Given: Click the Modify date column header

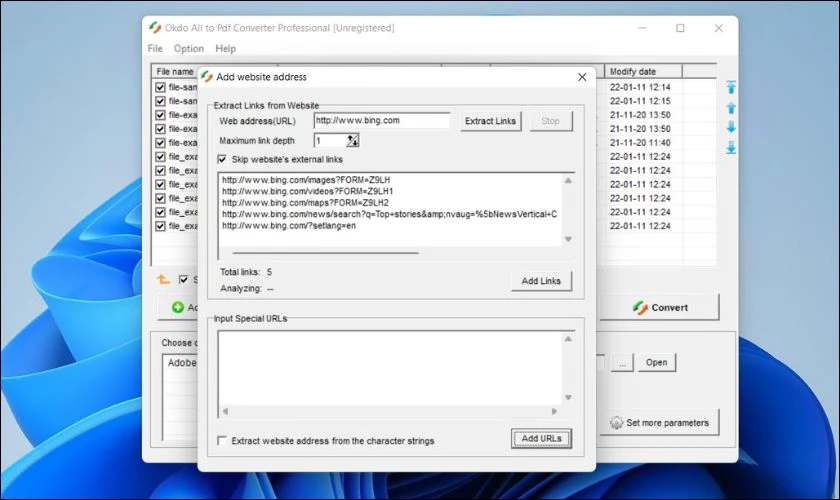Looking at the screenshot, I should (x=643, y=71).
